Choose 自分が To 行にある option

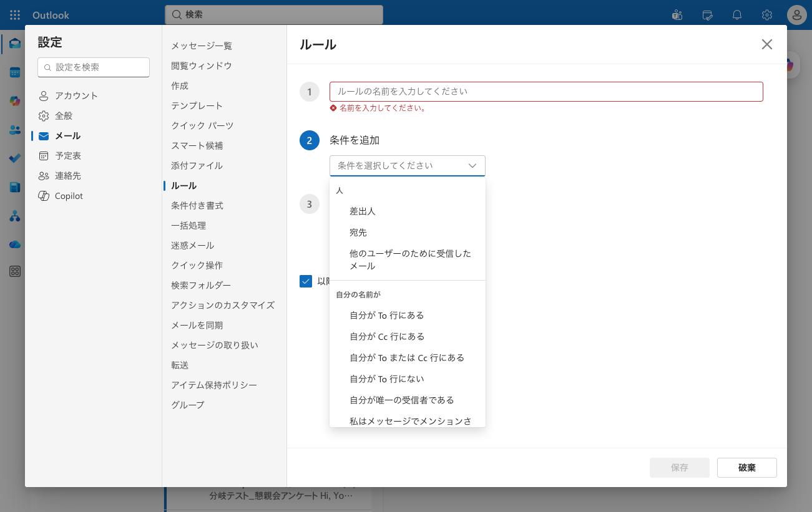tap(408, 316)
